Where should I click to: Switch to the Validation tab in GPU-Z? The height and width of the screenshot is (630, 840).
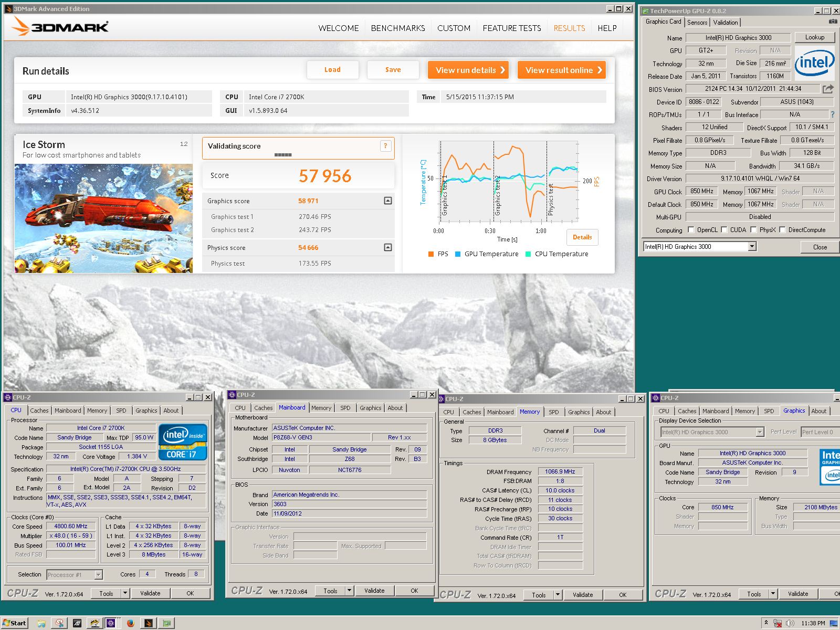(x=726, y=23)
